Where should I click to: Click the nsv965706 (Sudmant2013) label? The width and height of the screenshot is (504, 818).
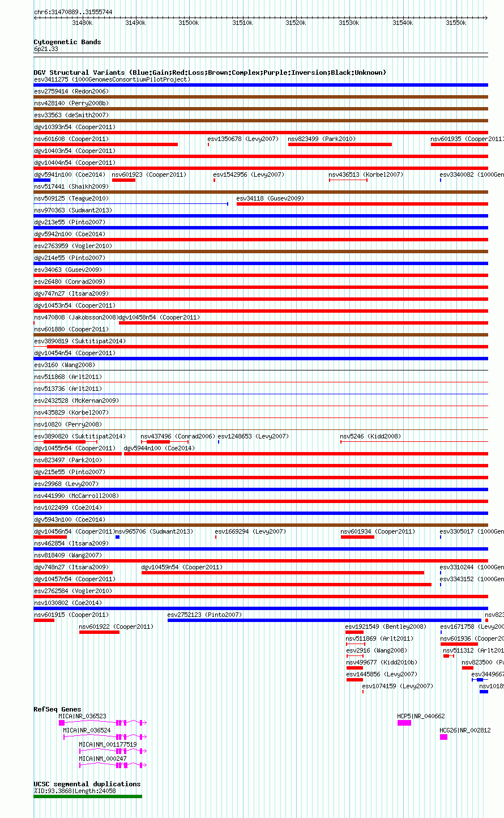[x=154, y=531]
